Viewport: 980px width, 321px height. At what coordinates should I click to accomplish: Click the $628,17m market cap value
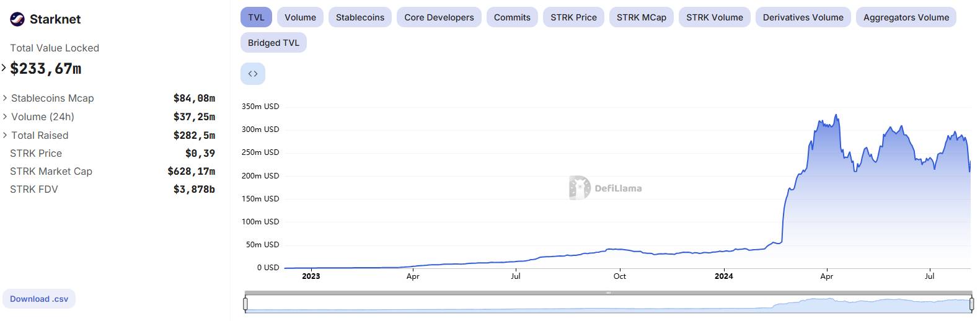point(191,171)
